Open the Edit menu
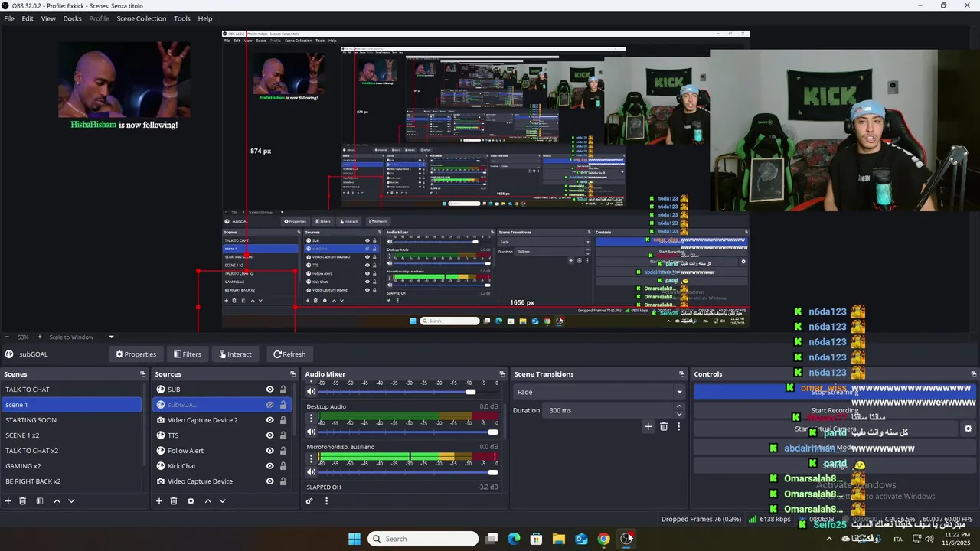This screenshot has height=551, width=980. coord(28,18)
